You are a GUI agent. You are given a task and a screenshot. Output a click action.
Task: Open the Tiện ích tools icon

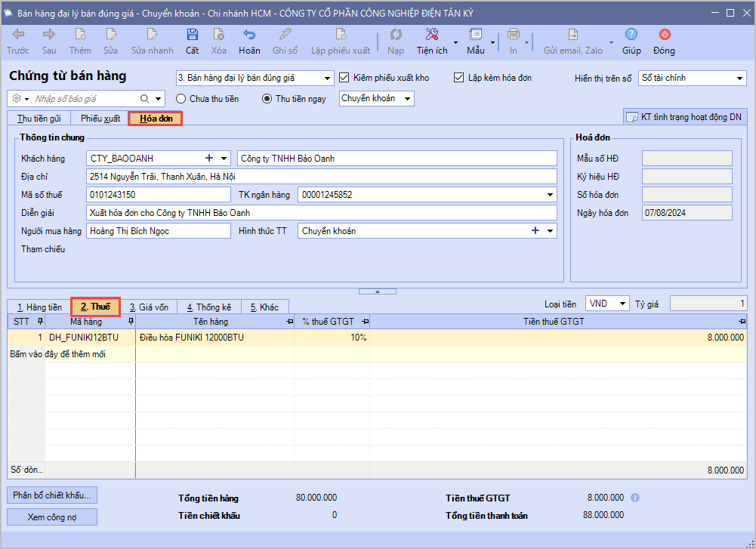tap(432, 35)
